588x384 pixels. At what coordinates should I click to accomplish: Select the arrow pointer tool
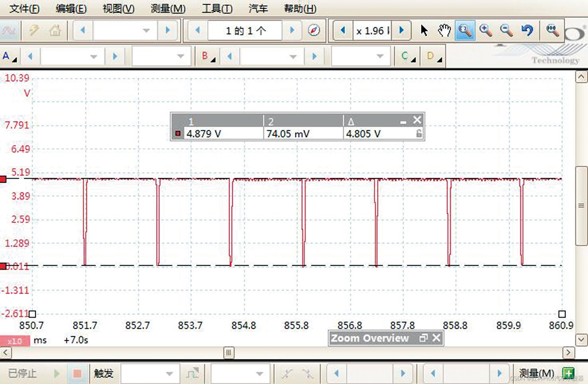point(424,30)
